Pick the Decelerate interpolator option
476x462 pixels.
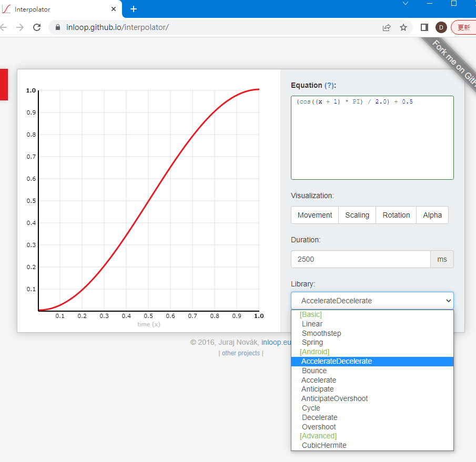click(x=372, y=417)
